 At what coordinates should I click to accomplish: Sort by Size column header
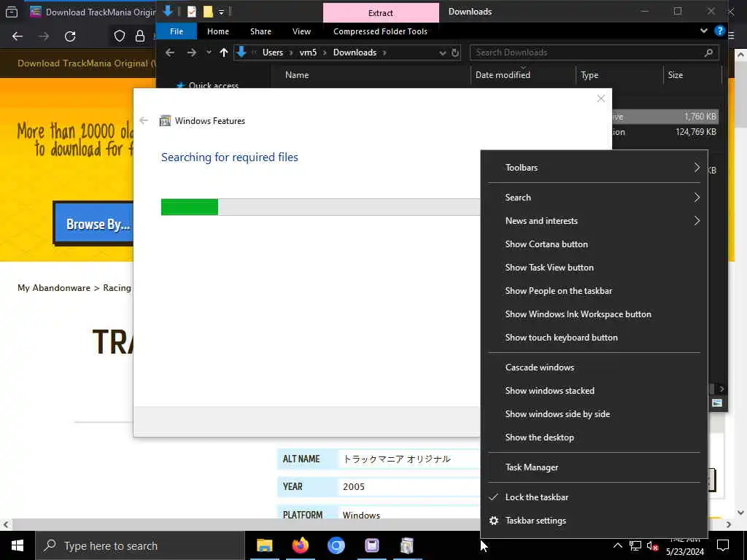675,75
